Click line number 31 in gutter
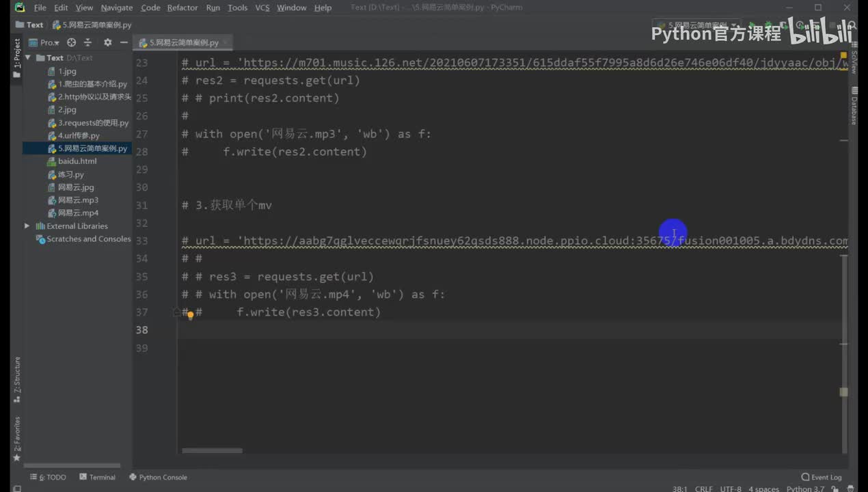Image resolution: width=868 pixels, height=492 pixels. point(141,205)
